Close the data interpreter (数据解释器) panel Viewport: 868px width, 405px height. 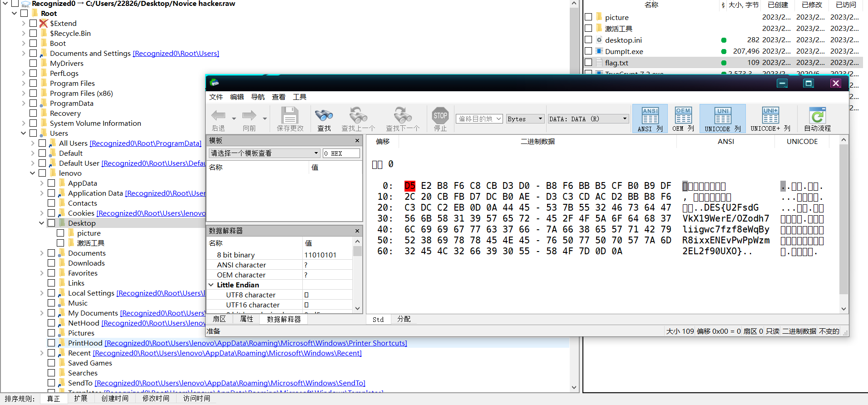pos(357,231)
